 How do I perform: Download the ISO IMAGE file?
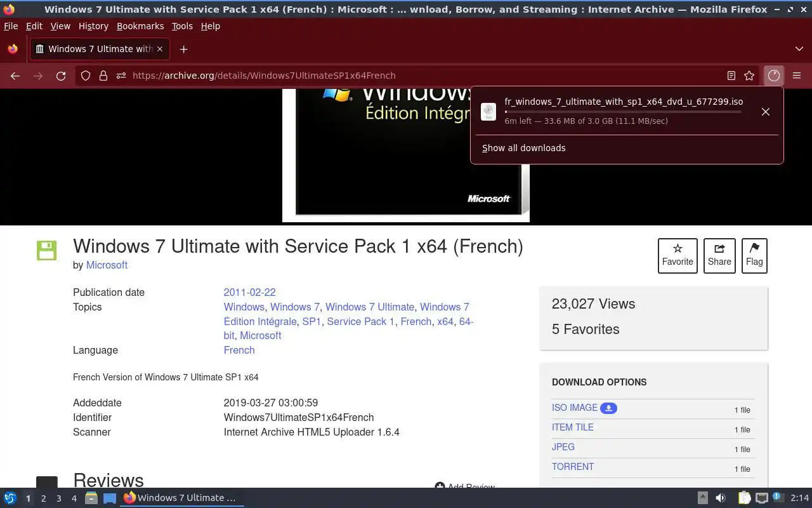pyautogui.click(x=584, y=408)
